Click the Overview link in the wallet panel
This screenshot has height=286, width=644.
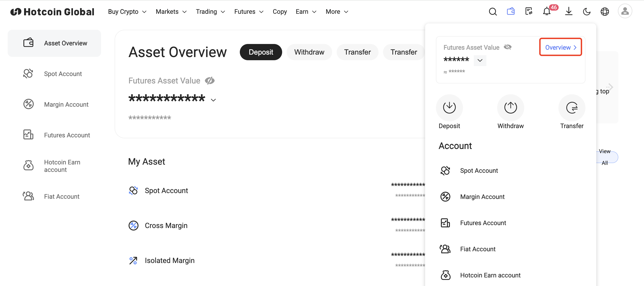(x=560, y=47)
